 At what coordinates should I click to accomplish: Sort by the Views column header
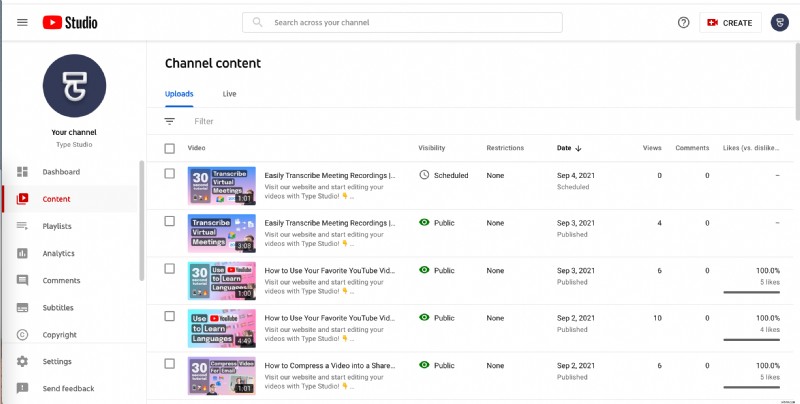652,148
